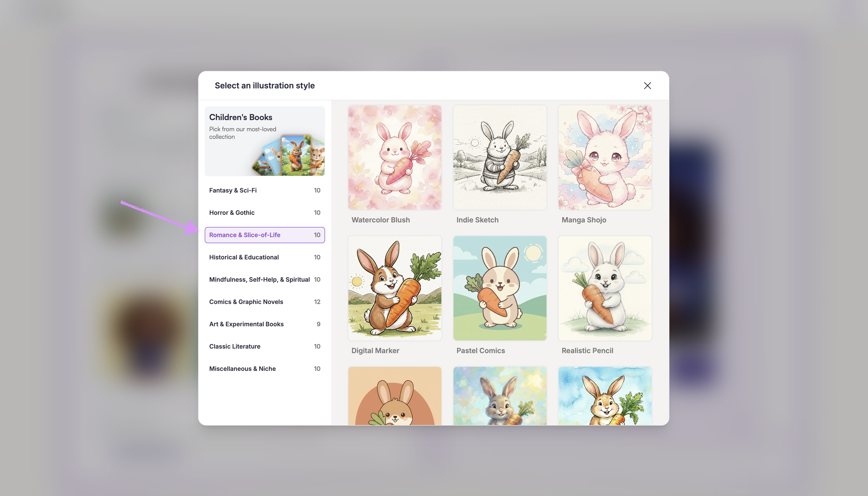Open the Classic Literature category
Viewport: 868px width, 496px height.
264,347
